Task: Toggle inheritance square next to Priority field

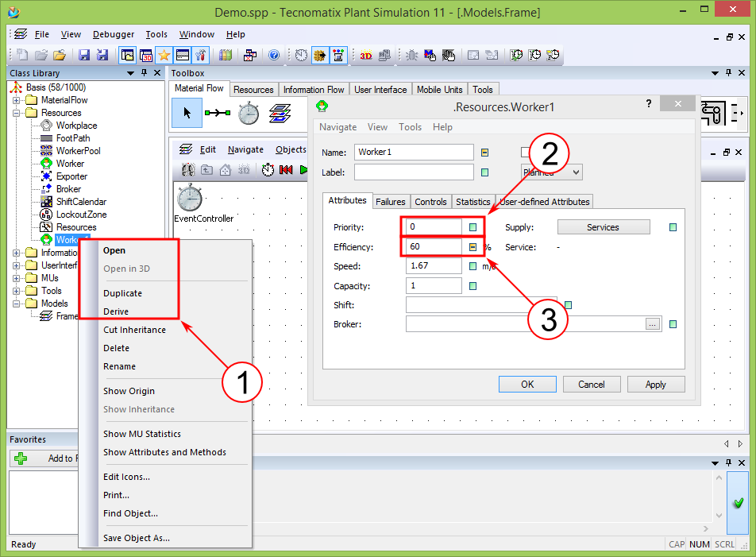Action: pyautogui.click(x=473, y=227)
